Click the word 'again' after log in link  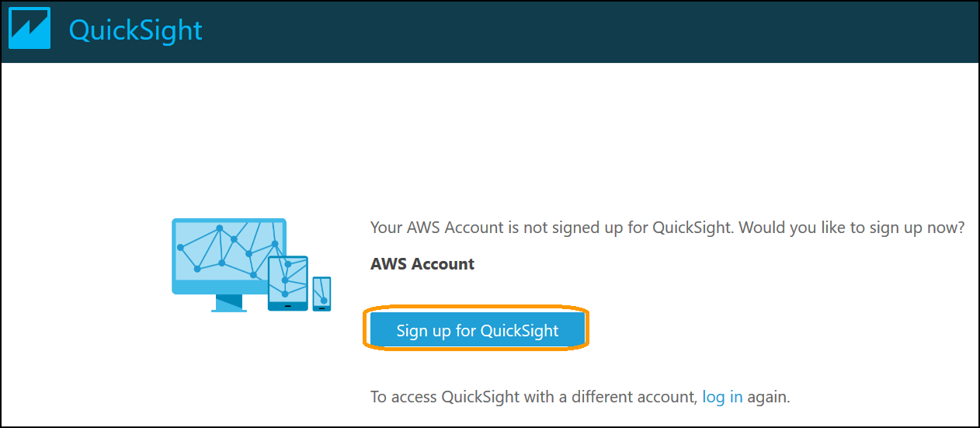pyautogui.click(x=766, y=397)
